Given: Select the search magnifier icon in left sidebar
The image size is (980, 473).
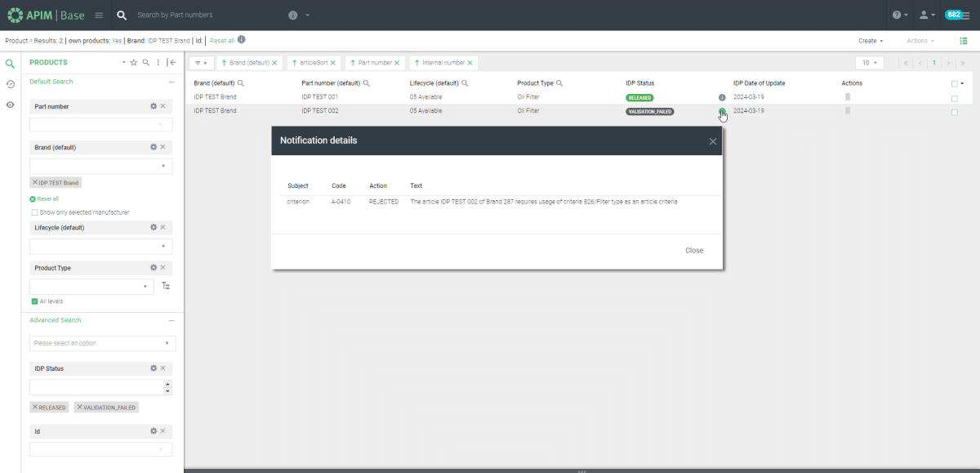Looking at the screenshot, I should click(x=10, y=62).
